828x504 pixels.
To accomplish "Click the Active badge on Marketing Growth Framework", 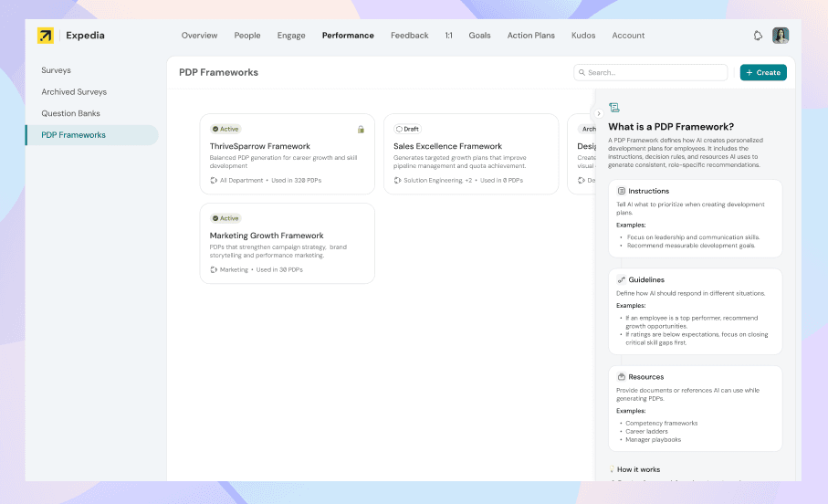I will click(225, 218).
